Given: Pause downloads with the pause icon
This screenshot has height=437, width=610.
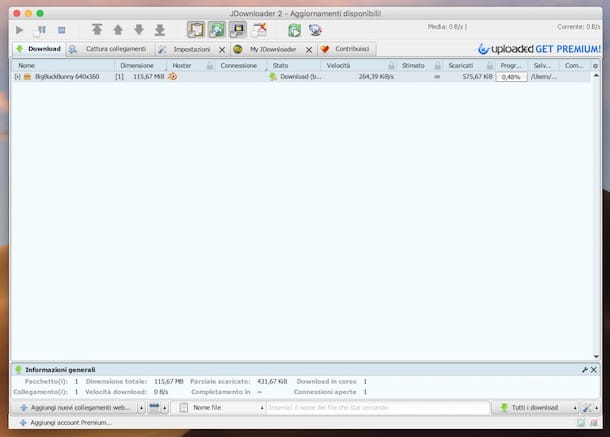Looking at the screenshot, I should click(x=40, y=30).
